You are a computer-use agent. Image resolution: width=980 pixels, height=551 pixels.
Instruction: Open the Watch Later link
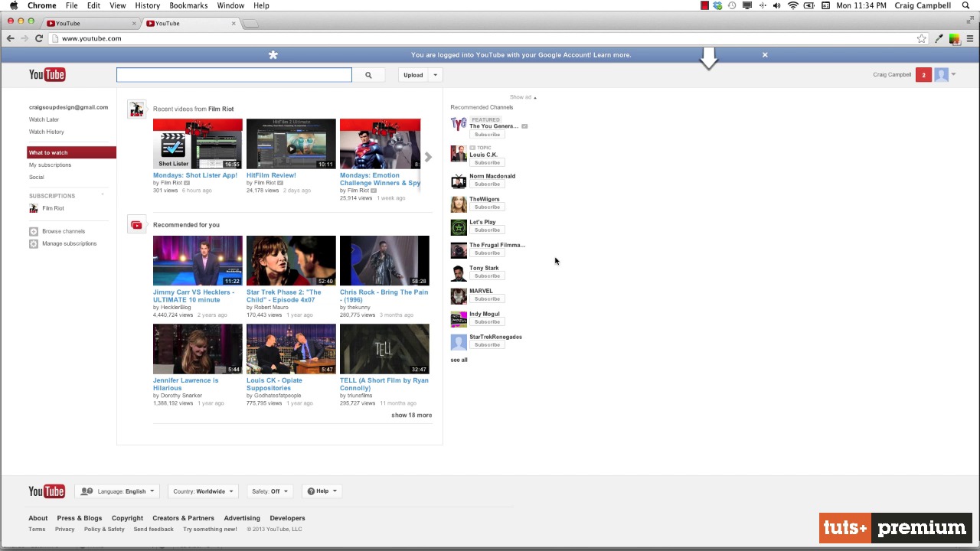coord(44,119)
